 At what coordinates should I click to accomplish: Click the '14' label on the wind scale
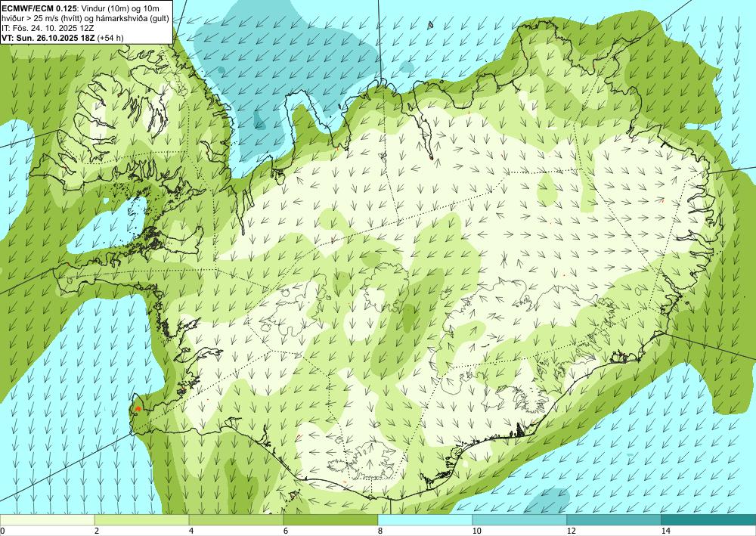(665, 531)
